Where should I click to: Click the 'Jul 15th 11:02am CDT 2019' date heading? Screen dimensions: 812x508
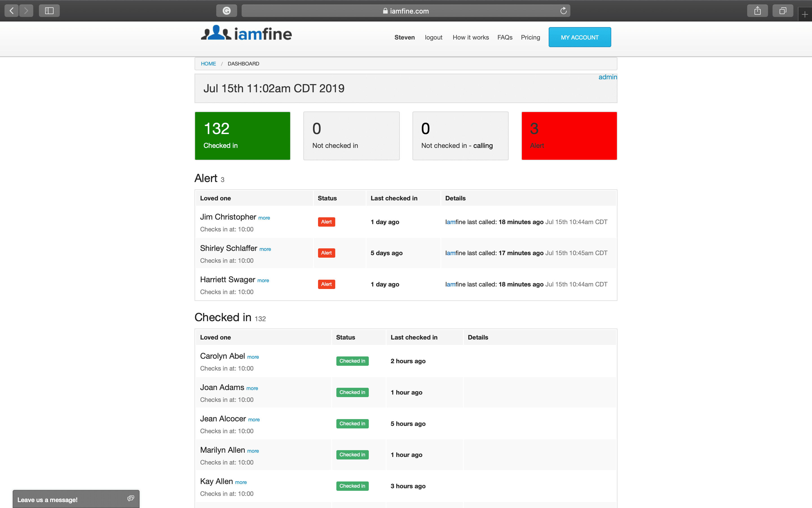[274, 88]
